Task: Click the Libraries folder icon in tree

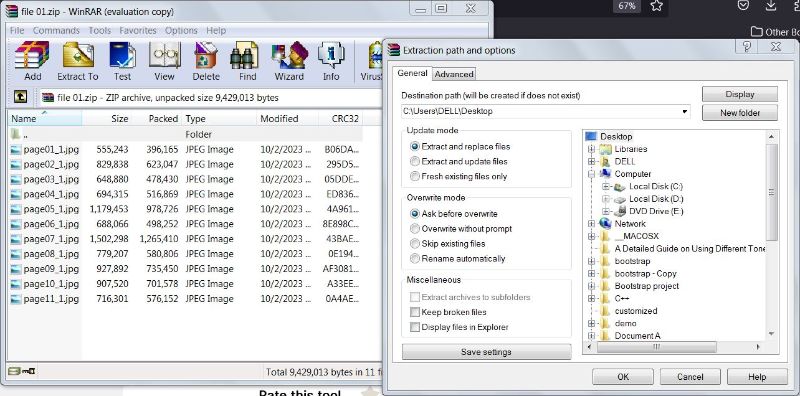Action: (605, 149)
